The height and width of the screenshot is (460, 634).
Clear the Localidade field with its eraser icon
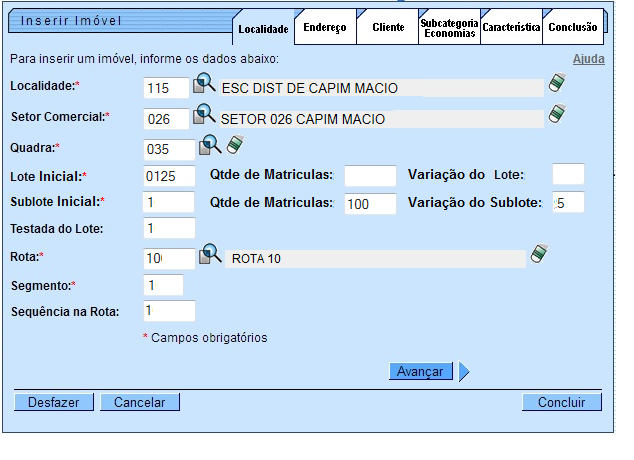pos(557,85)
